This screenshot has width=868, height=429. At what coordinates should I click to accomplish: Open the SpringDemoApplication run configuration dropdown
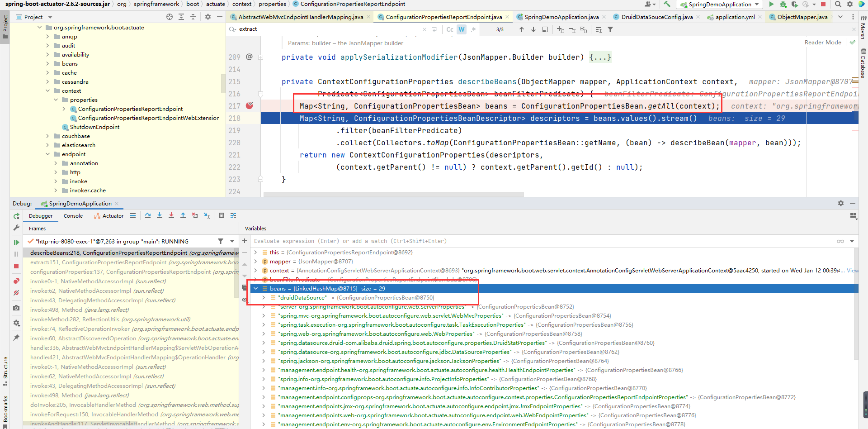pyautogui.click(x=720, y=4)
